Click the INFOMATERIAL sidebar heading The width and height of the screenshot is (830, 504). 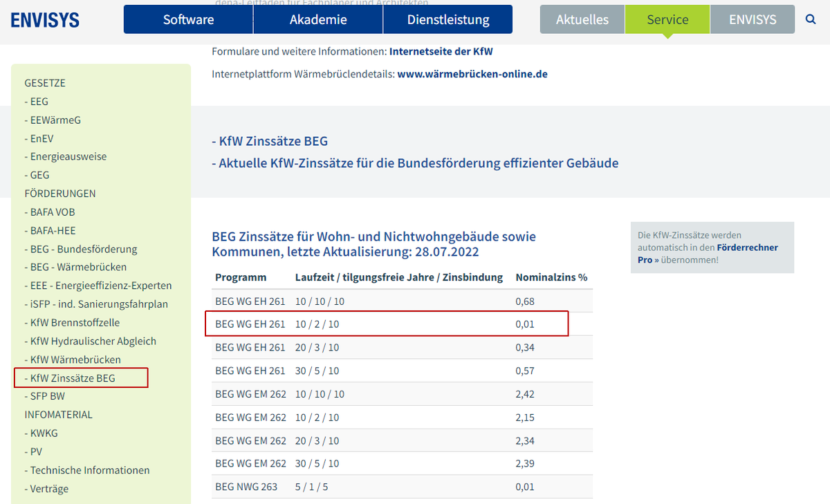(58, 415)
